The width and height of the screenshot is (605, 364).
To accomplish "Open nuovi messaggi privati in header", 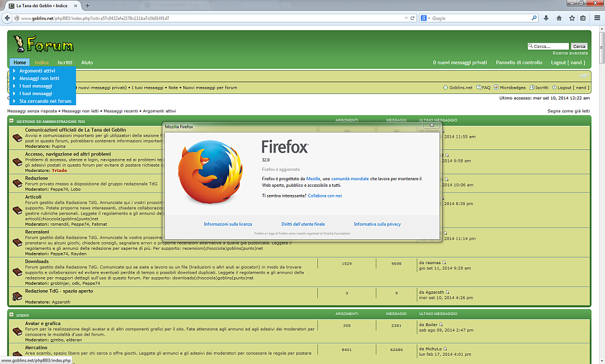I will point(460,63).
